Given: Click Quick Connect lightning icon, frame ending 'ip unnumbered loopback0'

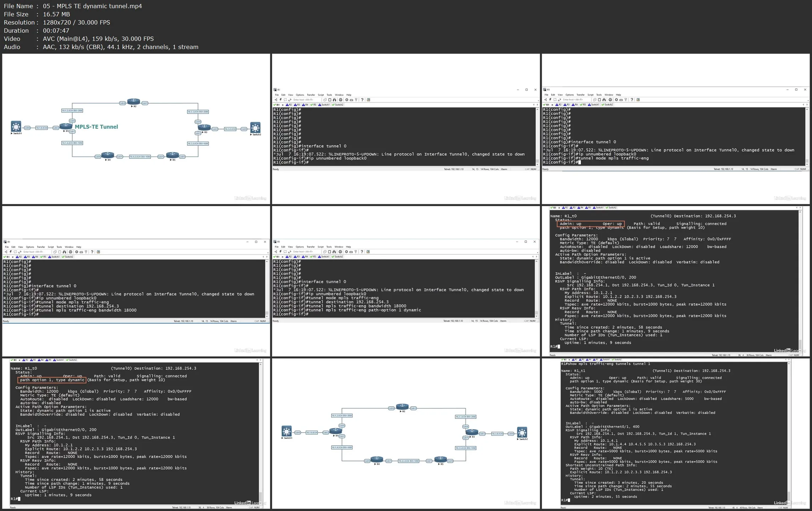Looking at the screenshot, I should pyautogui.click(x=280, y=100).
